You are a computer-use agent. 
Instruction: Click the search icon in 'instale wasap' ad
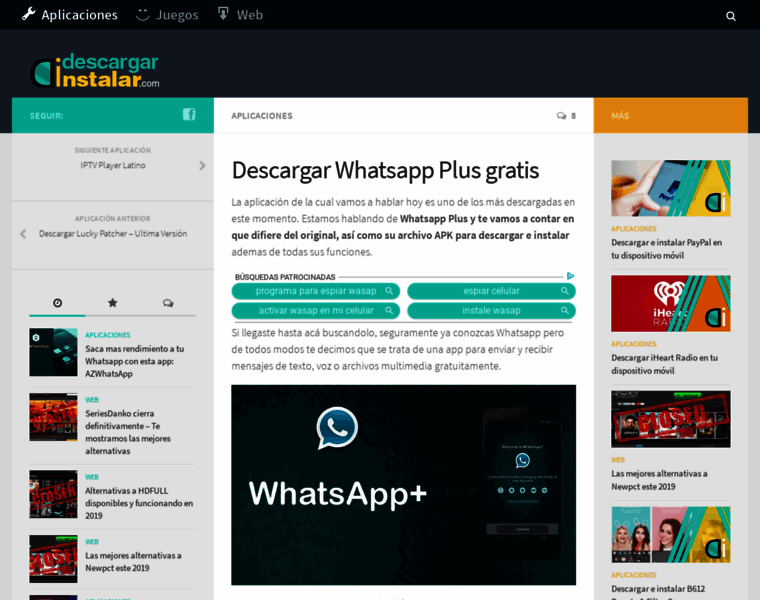click(x=565, y=310)
